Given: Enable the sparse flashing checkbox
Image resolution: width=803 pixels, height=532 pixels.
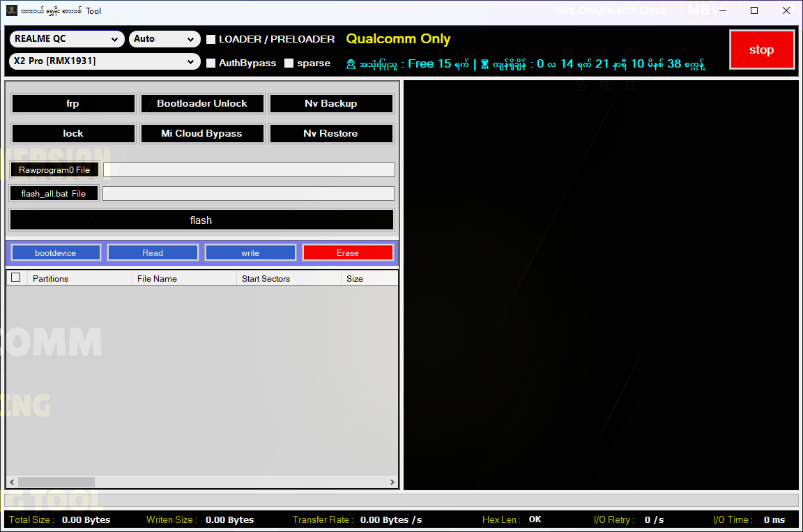Looking at the screenshot, I should point(289,63).
